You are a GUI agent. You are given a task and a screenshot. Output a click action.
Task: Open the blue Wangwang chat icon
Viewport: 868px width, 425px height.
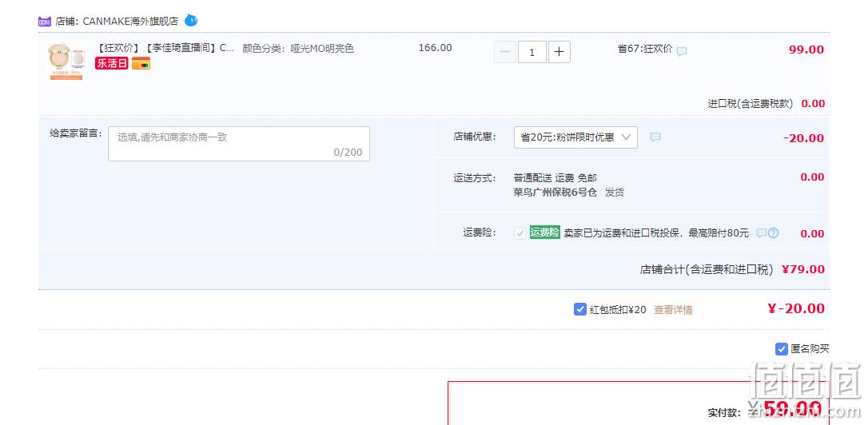point(190,21)
